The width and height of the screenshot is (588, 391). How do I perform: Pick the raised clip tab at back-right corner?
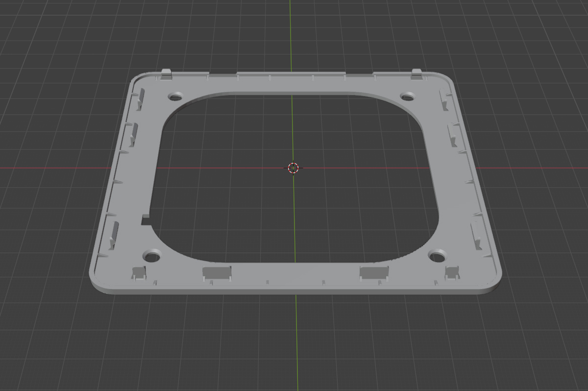(x=416, y=73)
